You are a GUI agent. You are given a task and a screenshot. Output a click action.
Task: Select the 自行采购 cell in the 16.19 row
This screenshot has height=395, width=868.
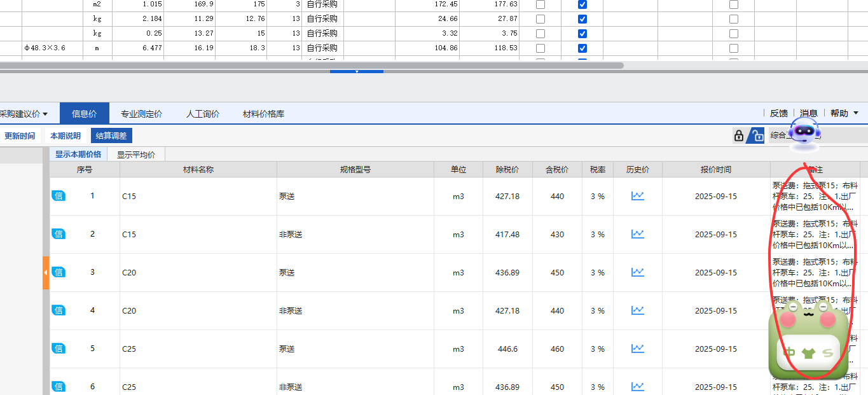tap(322, 48)
